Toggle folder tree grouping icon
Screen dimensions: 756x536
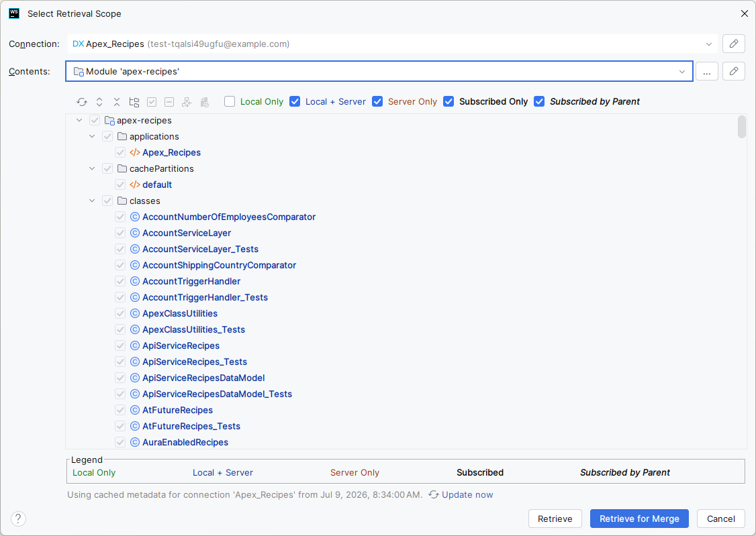pos(134,101)
